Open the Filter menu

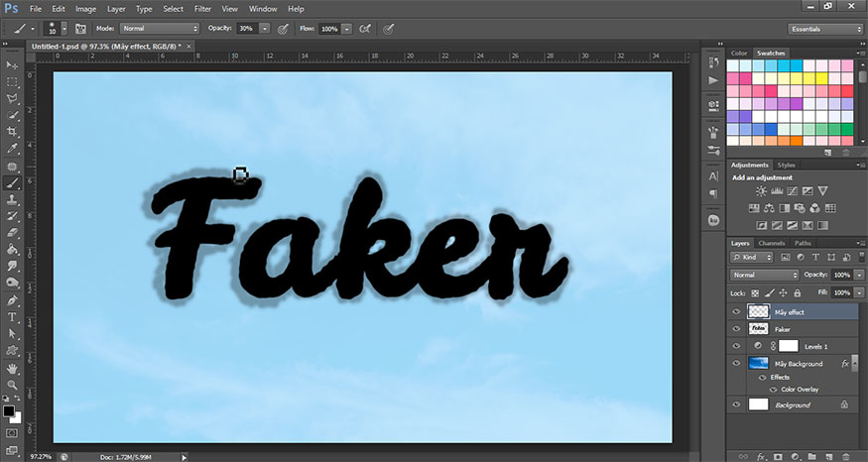coord(202,9)
